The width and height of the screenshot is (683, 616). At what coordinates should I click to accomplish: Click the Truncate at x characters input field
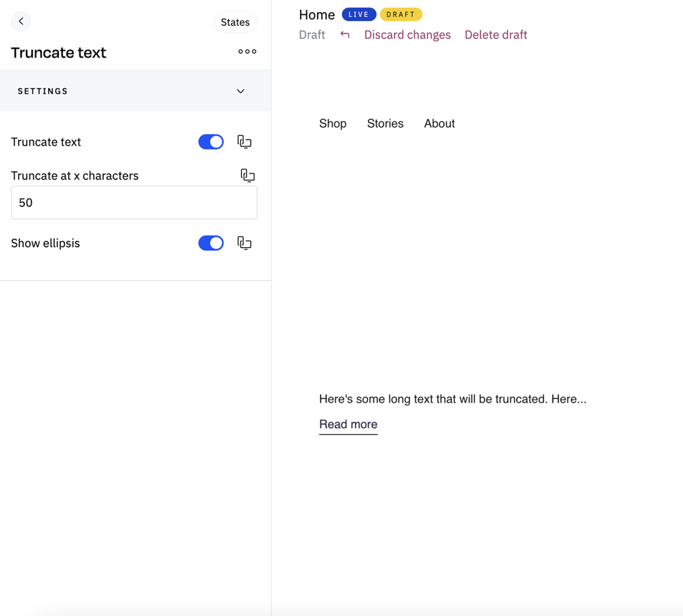point(134,203)
